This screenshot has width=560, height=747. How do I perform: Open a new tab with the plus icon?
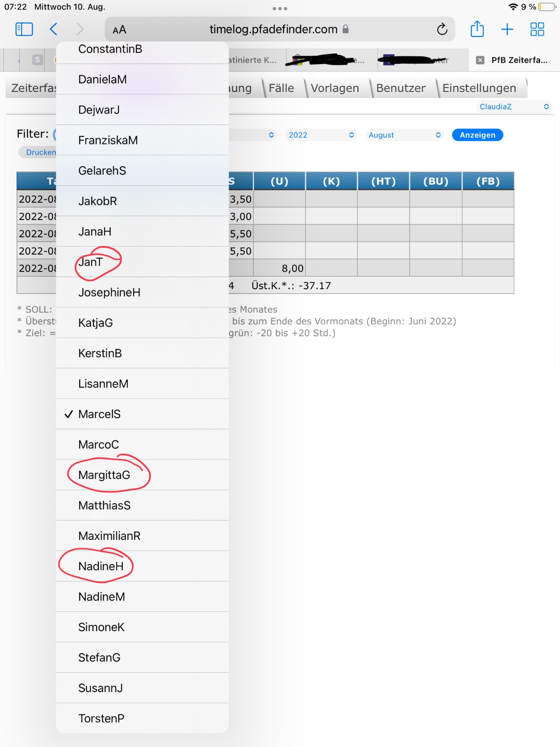tap(507, 29)
